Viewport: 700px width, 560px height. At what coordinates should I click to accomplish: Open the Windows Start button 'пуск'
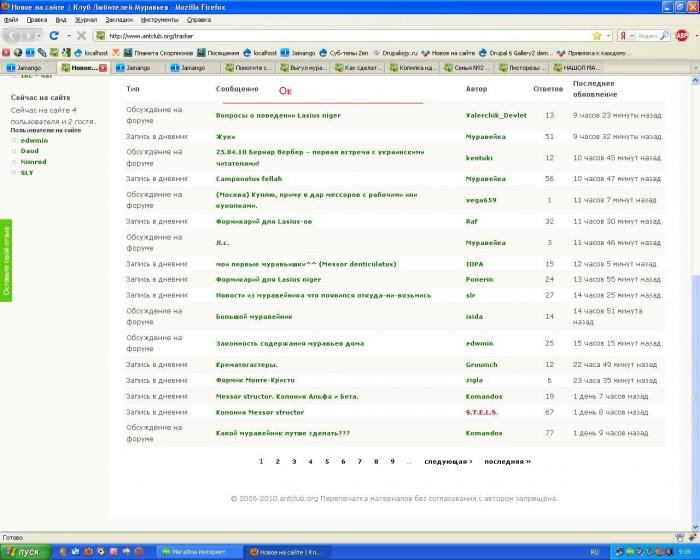pos(24,551)
